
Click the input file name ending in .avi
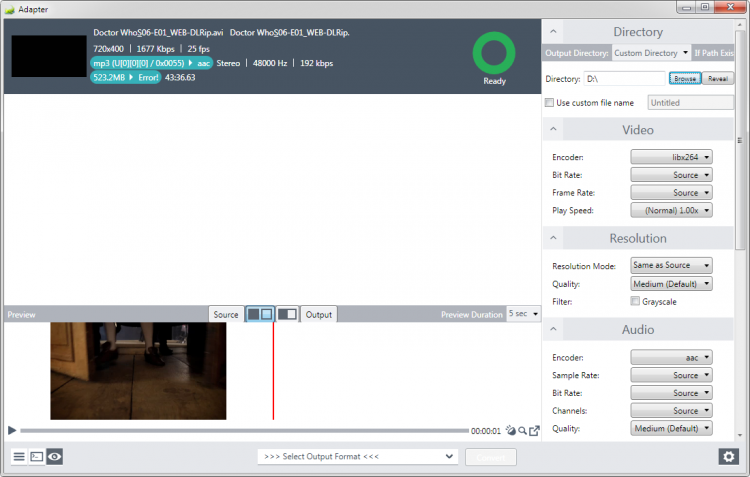pyautogui.click(x=158, y=33)
